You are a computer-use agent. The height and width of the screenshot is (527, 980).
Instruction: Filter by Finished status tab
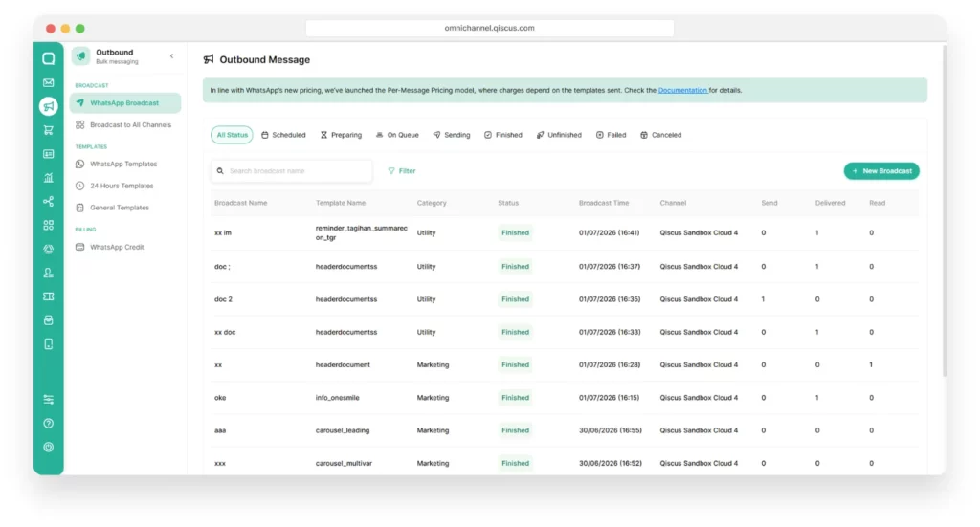(503, 135)
